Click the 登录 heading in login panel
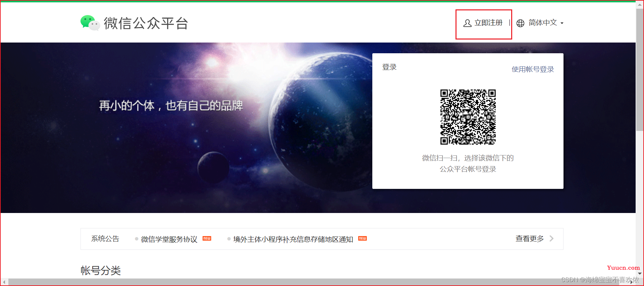The width and height of the screenshot is (644, 286). (389, 67)
